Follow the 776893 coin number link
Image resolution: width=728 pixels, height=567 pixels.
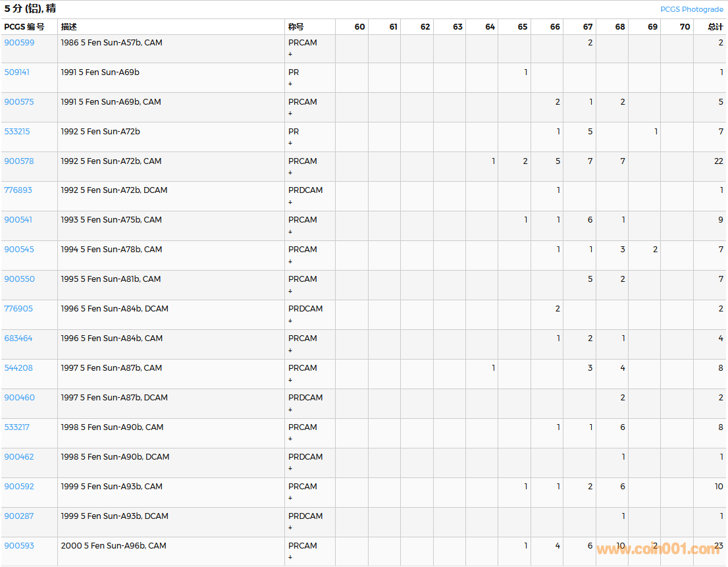click(18, 190)
